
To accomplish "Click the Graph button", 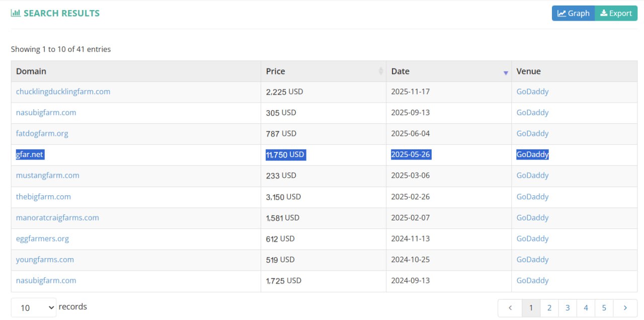I will pyautogui.click(x=573, y=14).
